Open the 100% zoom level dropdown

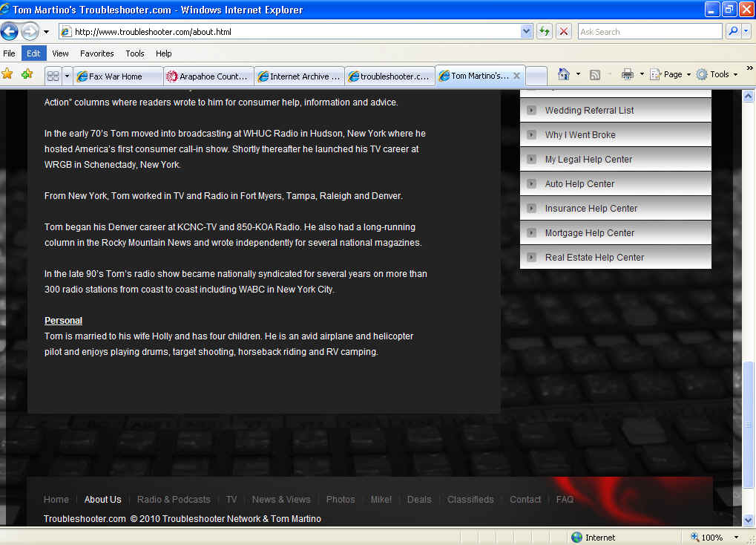pos(736,538)
